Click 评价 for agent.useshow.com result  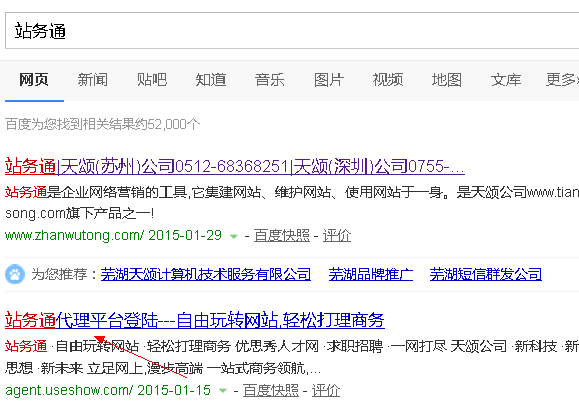pos(326,391)
